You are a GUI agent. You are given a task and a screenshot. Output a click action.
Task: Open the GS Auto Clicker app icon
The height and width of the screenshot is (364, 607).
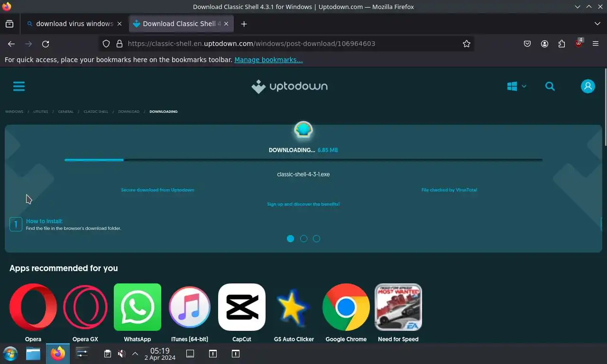coord(294,307)
